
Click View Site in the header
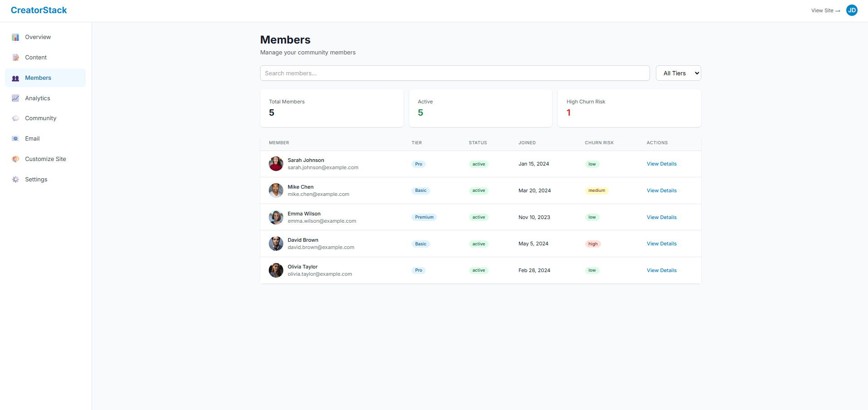click(824, 10)
